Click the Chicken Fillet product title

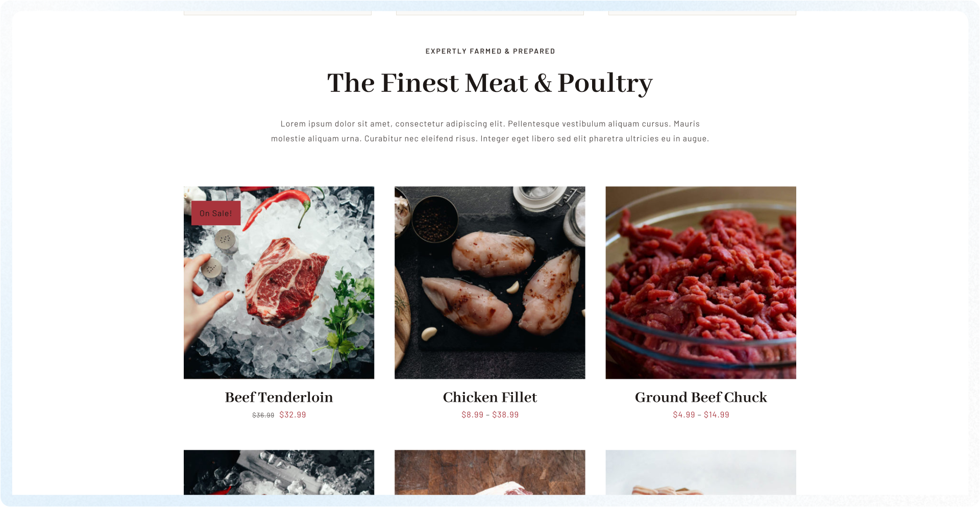490,397
